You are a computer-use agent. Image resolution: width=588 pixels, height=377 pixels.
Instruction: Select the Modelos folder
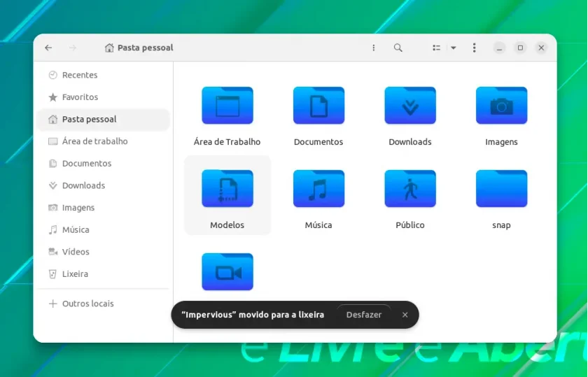point(227,196)
